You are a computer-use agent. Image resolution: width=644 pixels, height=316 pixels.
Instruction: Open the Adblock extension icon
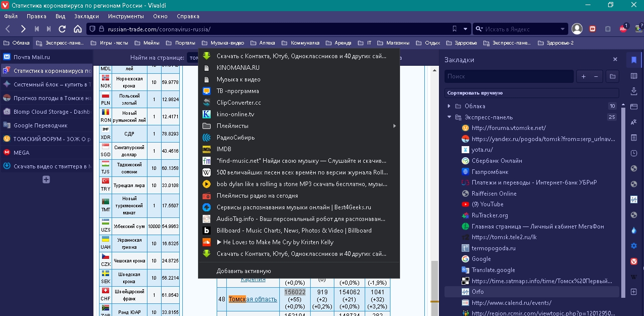click(x=624, y=29)
